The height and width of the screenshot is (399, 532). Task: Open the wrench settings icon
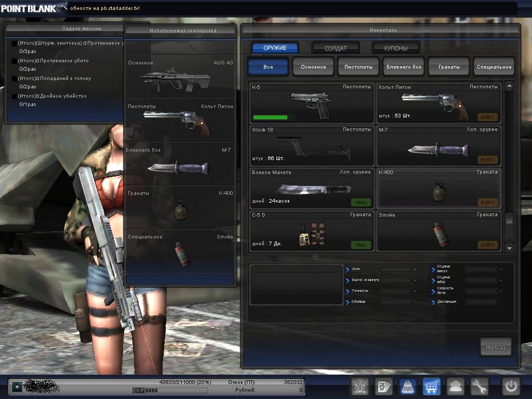point(479,386)
